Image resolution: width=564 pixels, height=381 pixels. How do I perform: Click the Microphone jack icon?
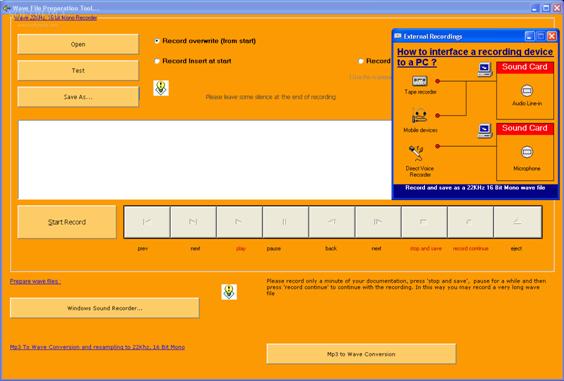[527, 152]
